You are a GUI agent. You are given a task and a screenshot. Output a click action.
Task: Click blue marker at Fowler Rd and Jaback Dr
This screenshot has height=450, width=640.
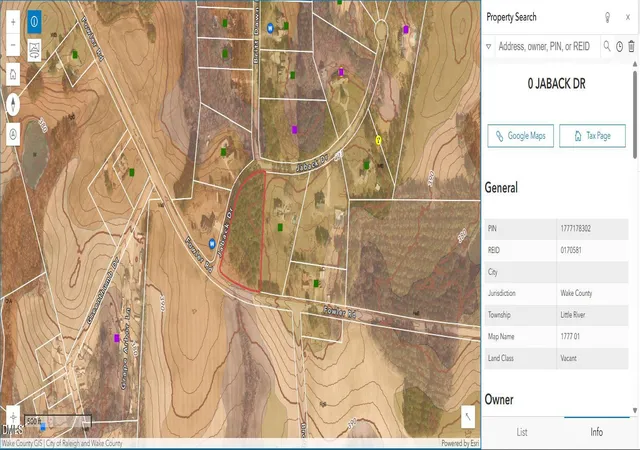212,244
